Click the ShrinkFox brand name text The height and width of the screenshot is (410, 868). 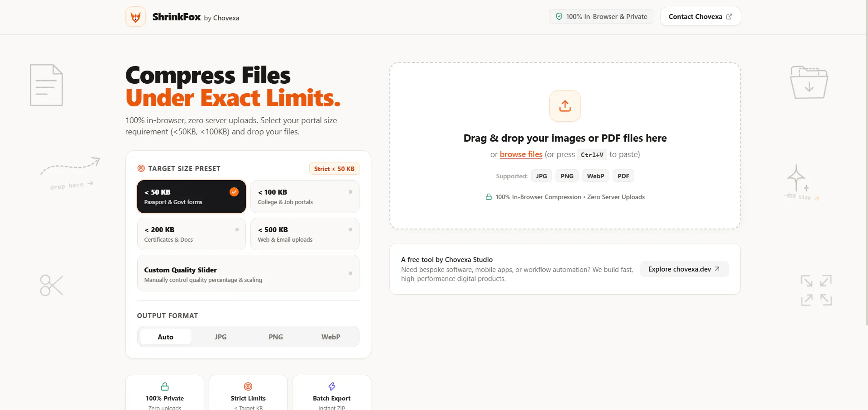[177, 17]
